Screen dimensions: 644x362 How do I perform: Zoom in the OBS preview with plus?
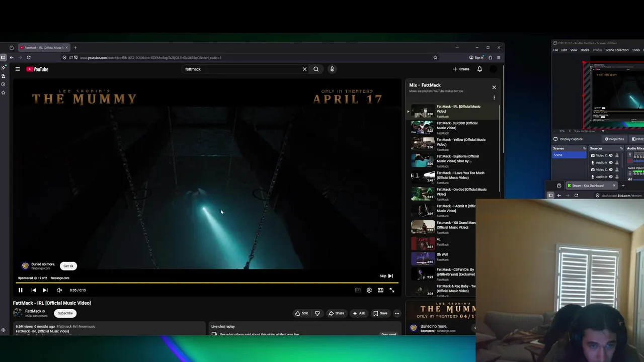569,131
